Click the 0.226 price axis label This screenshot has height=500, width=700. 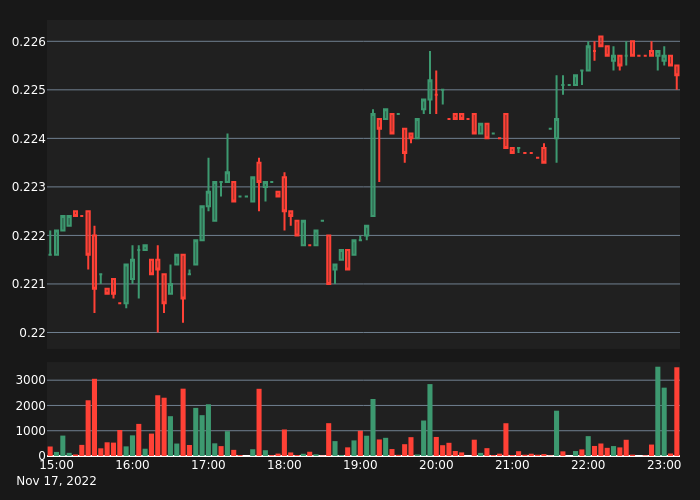coord(29,42)
